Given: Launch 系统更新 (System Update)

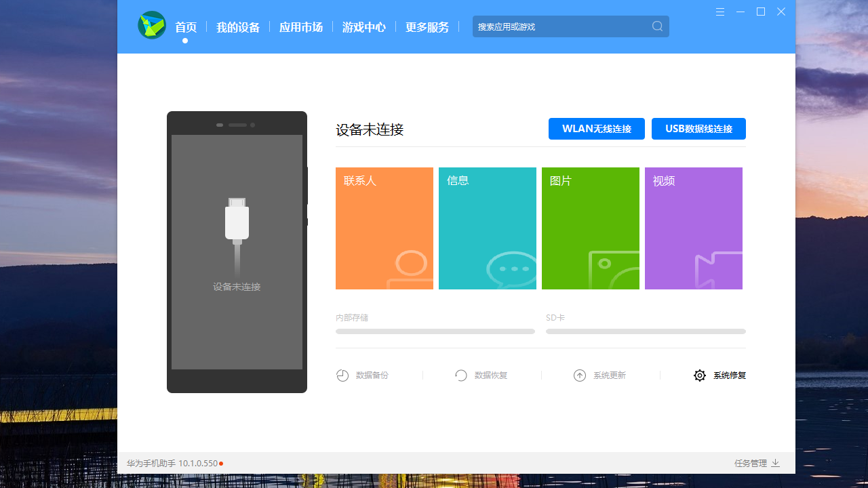Looking at the screenshot, I should (x=600, y=375).
